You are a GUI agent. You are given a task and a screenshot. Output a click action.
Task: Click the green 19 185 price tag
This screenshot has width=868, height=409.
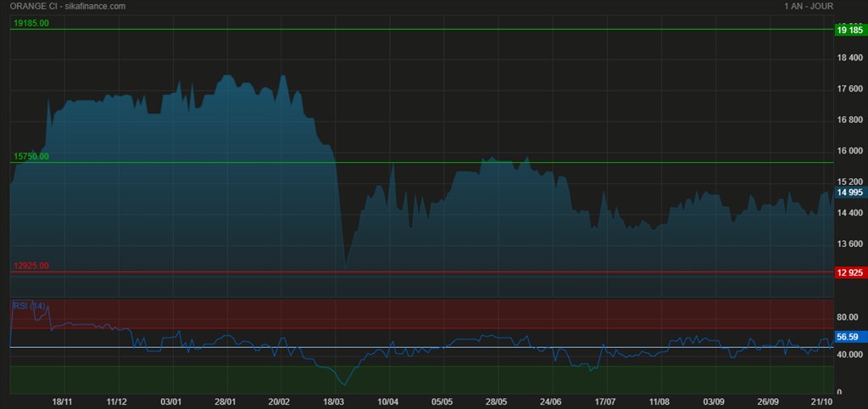click(x=849, y=30)
